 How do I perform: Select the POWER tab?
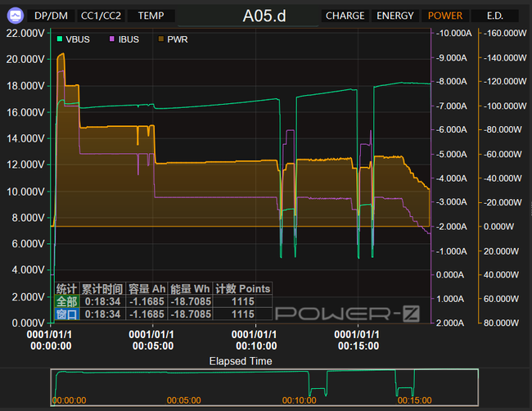point(444,16)
